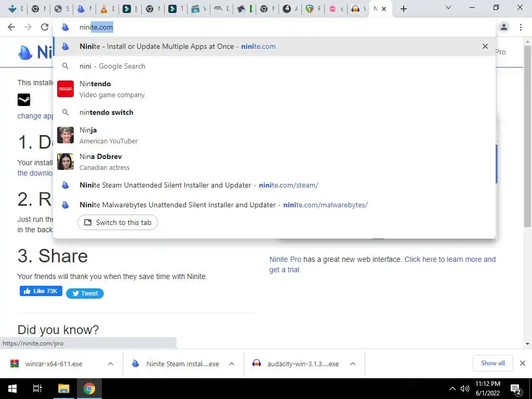This screenshot has width=532, height=399.
Task: Select the Ninja American YouTuber suggestion
Action: 274,135
